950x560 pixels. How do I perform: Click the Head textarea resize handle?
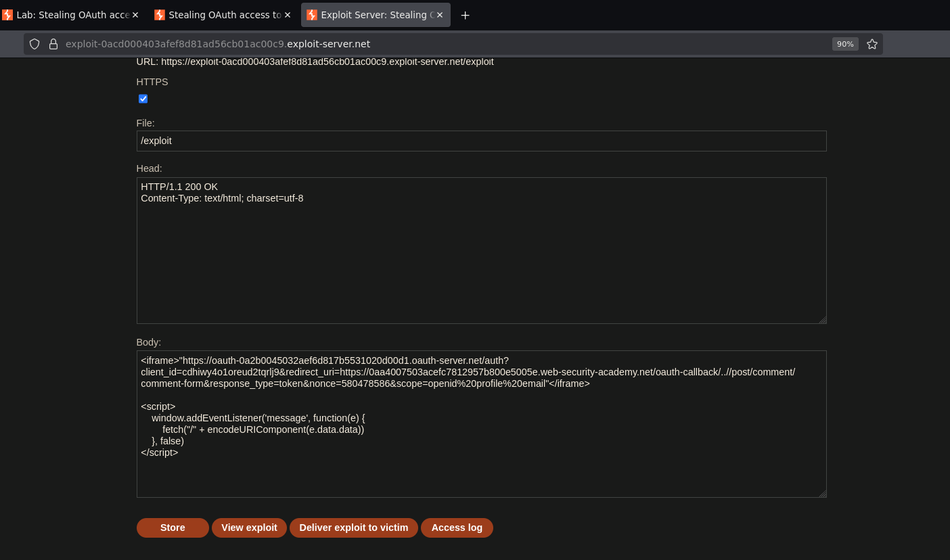tap(822, 319)
